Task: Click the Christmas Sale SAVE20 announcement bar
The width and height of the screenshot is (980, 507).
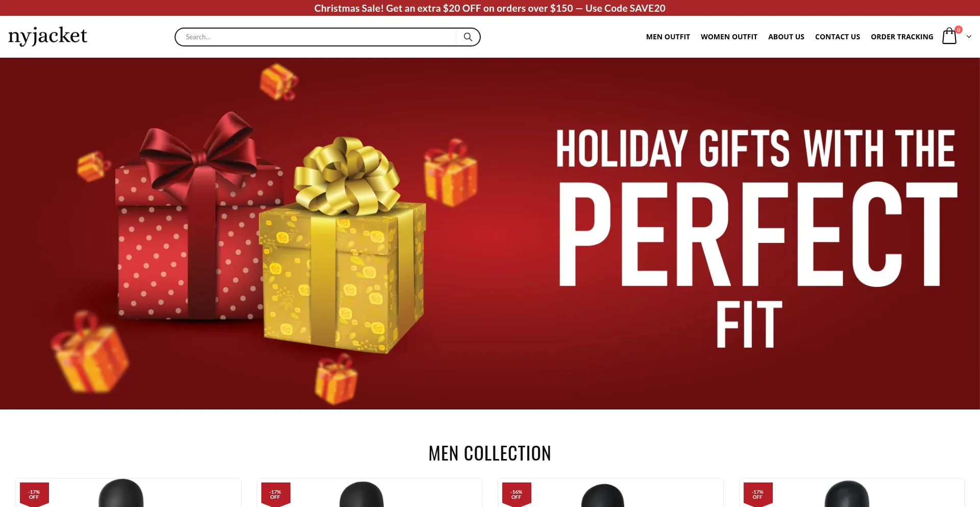Action: tap(490, 8)
